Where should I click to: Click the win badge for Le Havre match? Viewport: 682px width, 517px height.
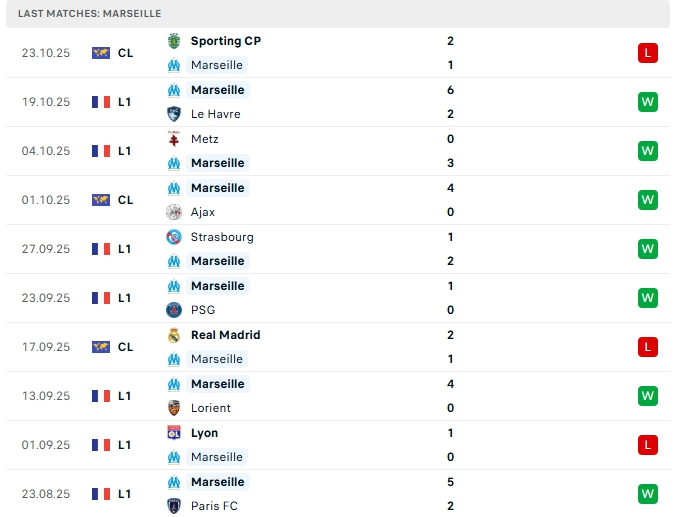coord(648,102)
